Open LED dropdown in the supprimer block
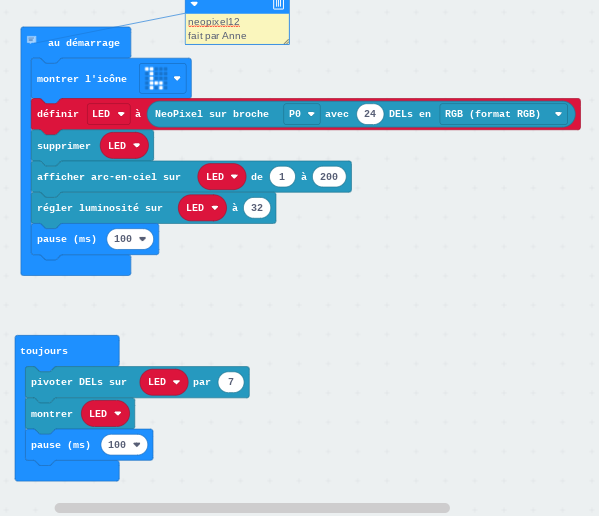This screenshot has height=522, width=599. pos(124,146)
